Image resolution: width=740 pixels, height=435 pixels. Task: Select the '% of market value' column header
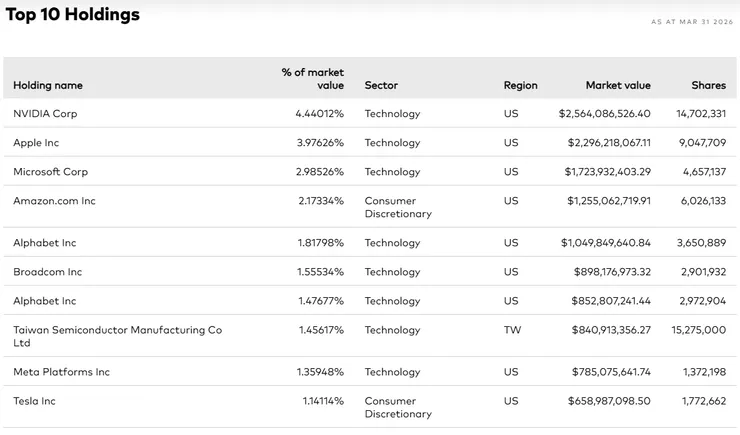(312, 79)
